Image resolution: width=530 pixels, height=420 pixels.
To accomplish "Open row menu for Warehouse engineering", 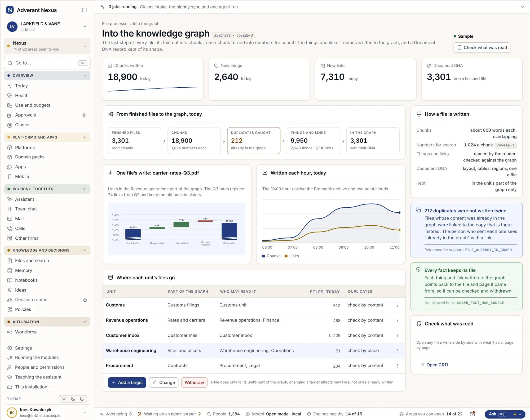I will pos(397,351).
